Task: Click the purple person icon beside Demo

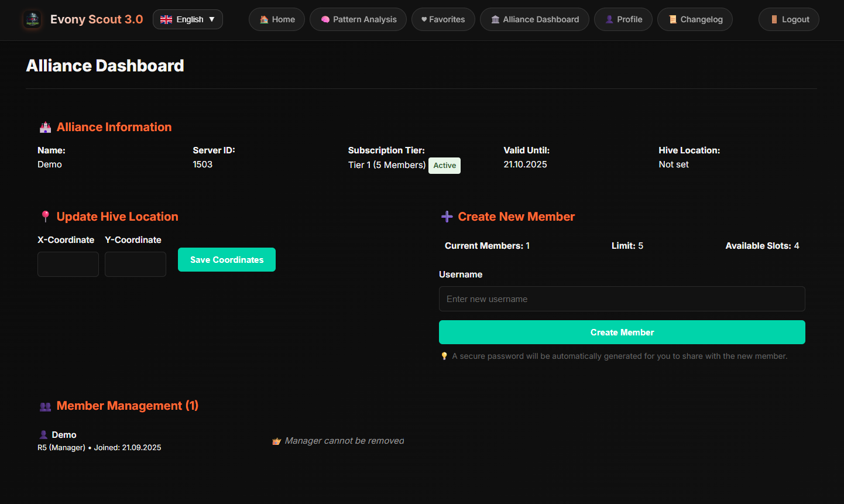Action: tap(43, 434)
